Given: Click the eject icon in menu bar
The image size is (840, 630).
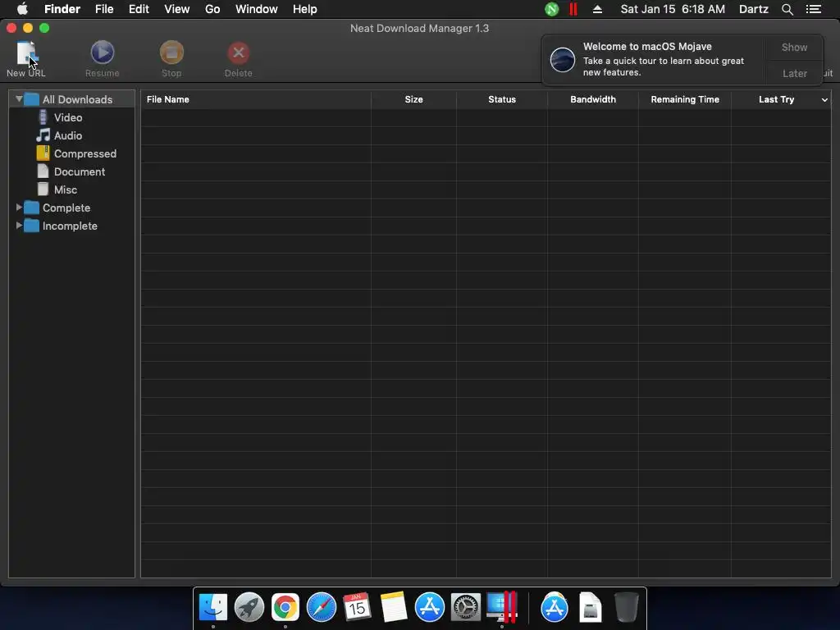Looking at the screenshot, I should (597, 9).
